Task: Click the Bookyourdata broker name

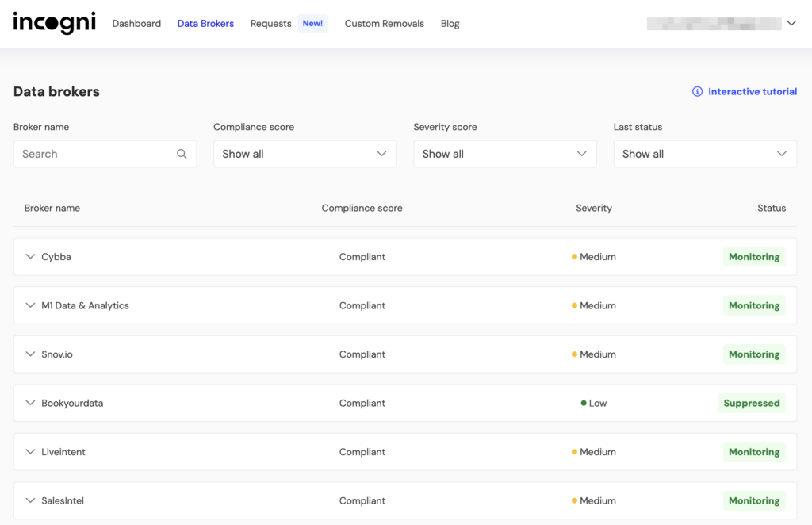Action: [x=72, y=403]
